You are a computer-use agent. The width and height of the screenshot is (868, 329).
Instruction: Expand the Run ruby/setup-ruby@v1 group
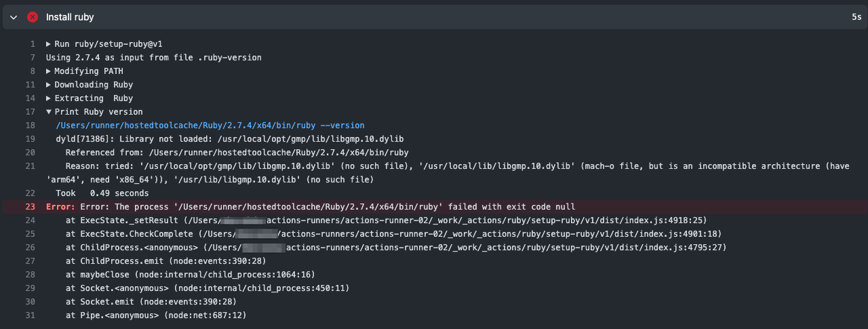[104, 44]
